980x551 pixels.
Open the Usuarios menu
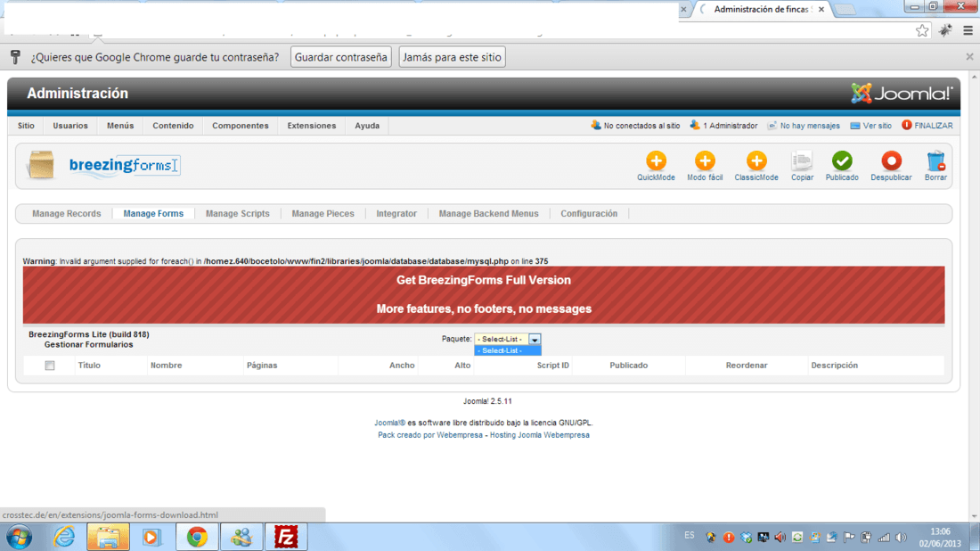coord(70,126)
